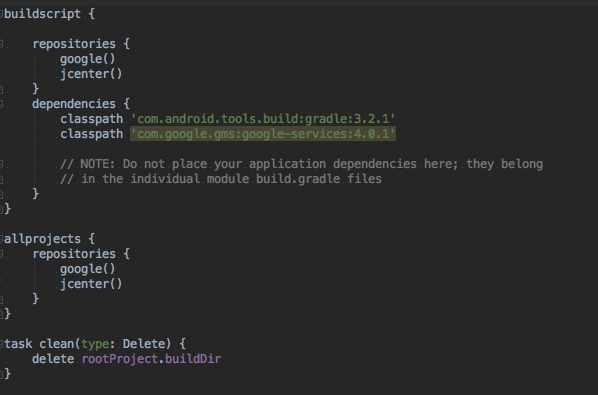The image size is (598, 395).
Task: Click the 'rootProject' identifier
Action: pyautogui.click(x=120, y=359)
